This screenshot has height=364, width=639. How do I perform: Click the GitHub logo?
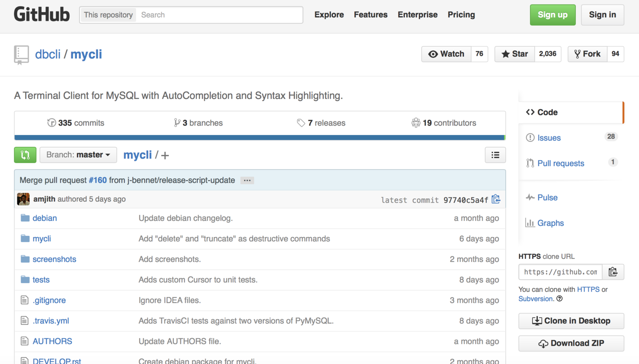coord(42,15)
